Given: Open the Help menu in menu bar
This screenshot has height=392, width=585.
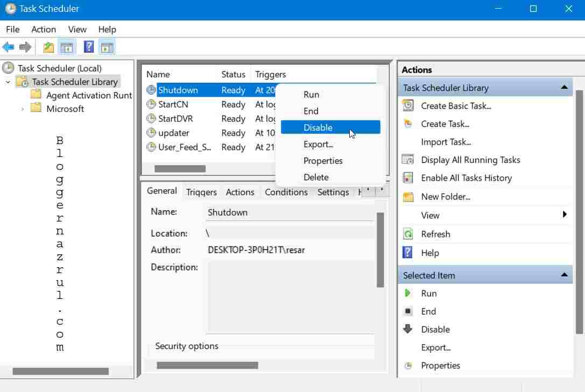Looking at the screenshot, I should click(x=107, y=29).
